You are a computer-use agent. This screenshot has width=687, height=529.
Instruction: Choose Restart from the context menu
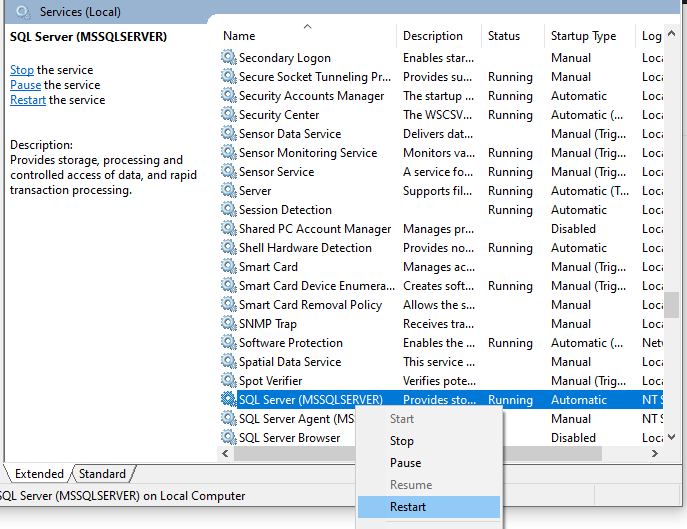[x=429, y=507]
